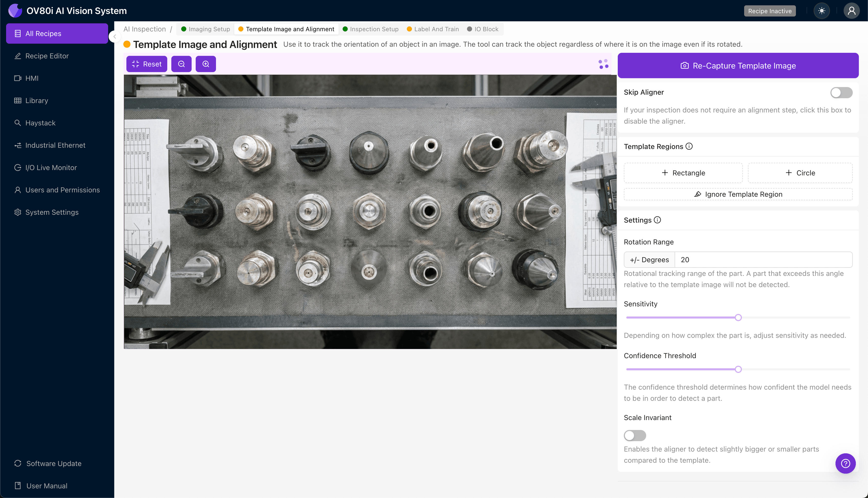Open the user profile avatar

coord(851,11)
